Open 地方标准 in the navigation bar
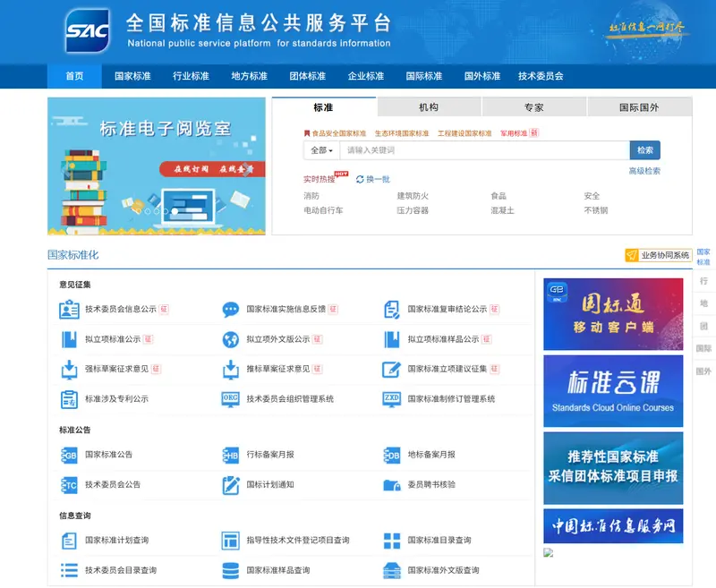This screenshot has width=716, height=588. (250, 76)
